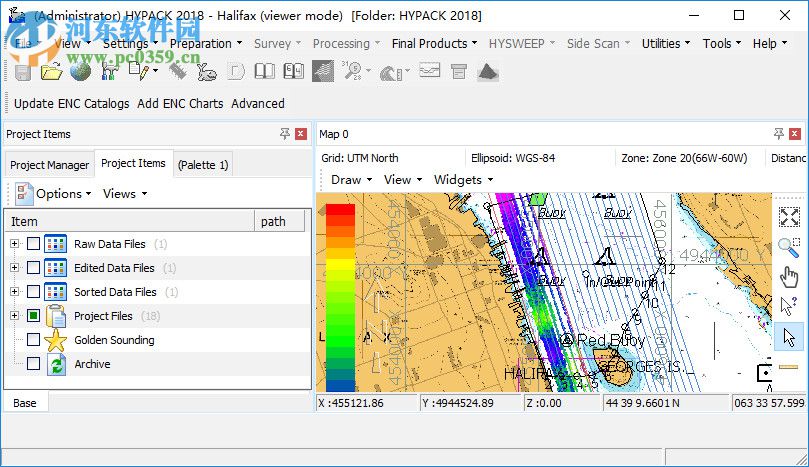
Task: Close the Project Items panel
Action: click(301, 134)
